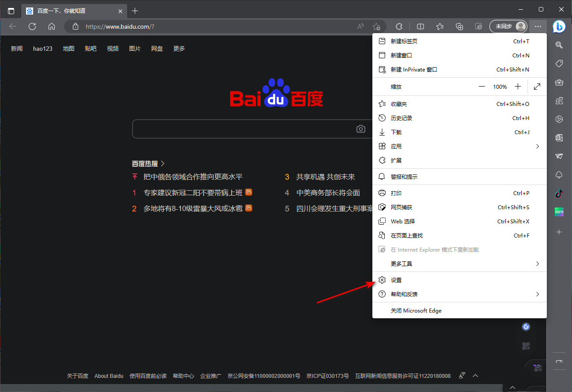Viewport: 572px width, 392px height.
Task: Open a new tab with plus button
Action: 135,11
